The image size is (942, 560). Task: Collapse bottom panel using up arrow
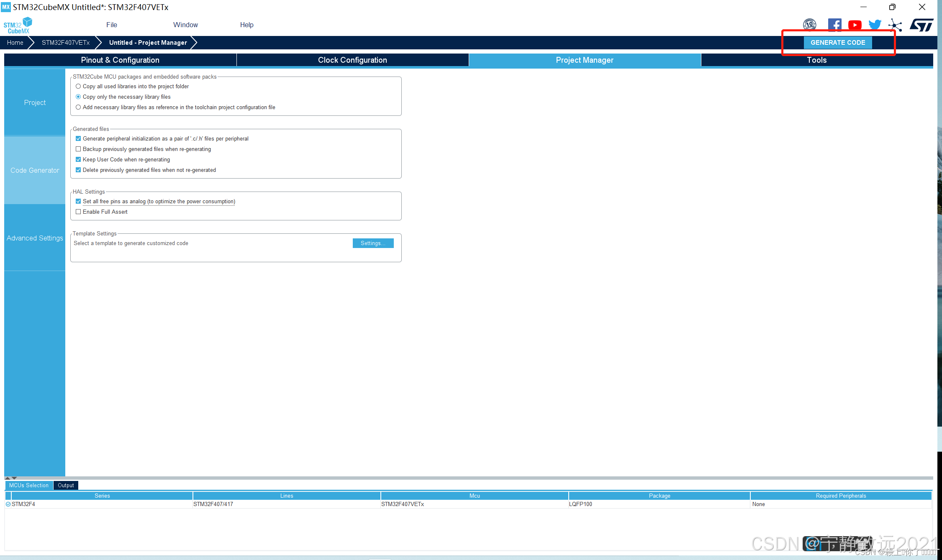pos(7,478)
